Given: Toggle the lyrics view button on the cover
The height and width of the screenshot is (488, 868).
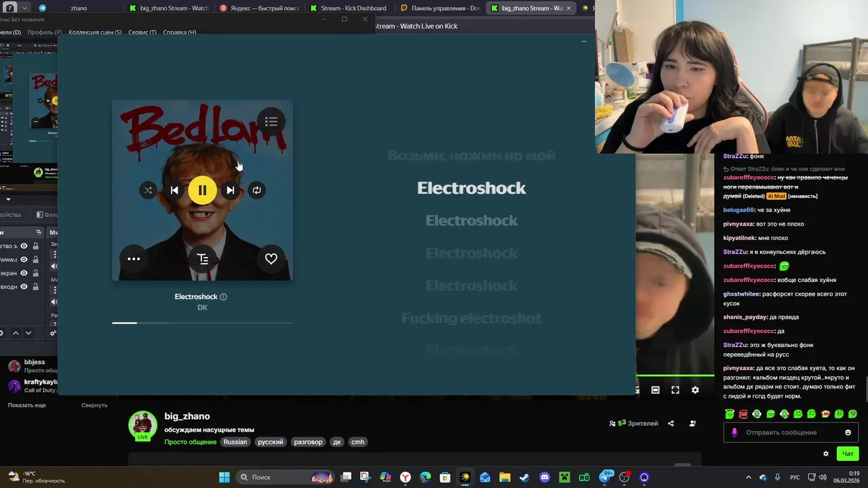Looking at the screenshot, I should tap(202, 258).
